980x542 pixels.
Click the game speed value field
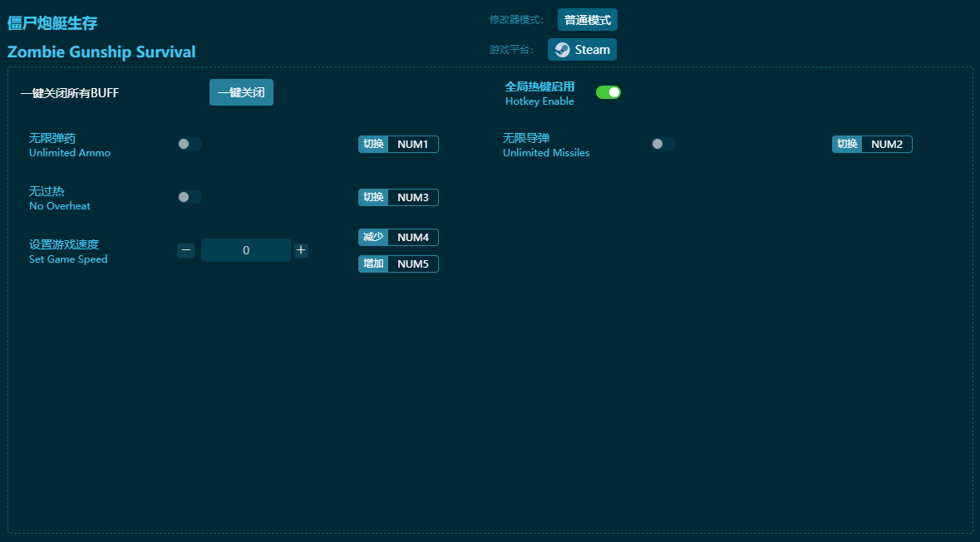tap(246, 250)
